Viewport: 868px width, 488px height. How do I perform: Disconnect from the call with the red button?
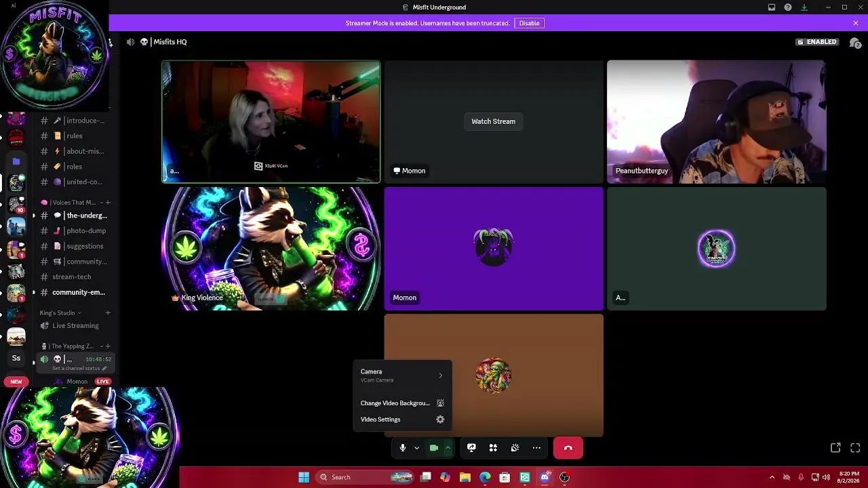pyautogui.click(x=568, y=448)
